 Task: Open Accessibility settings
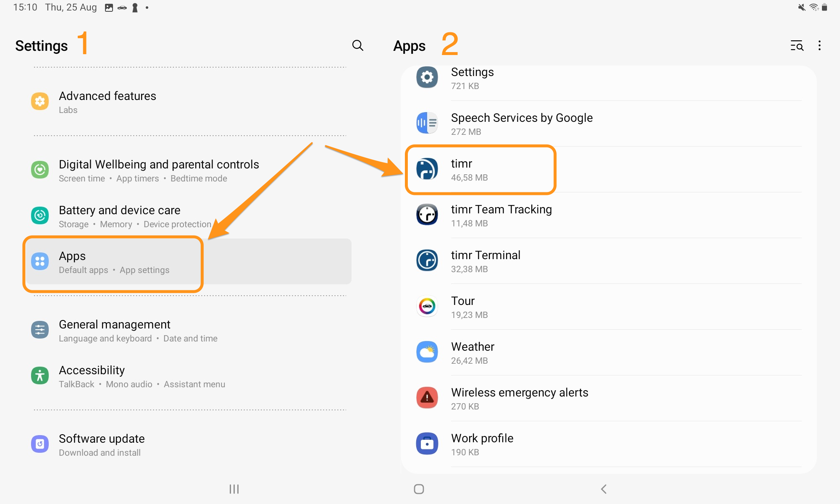pos(189,376)
